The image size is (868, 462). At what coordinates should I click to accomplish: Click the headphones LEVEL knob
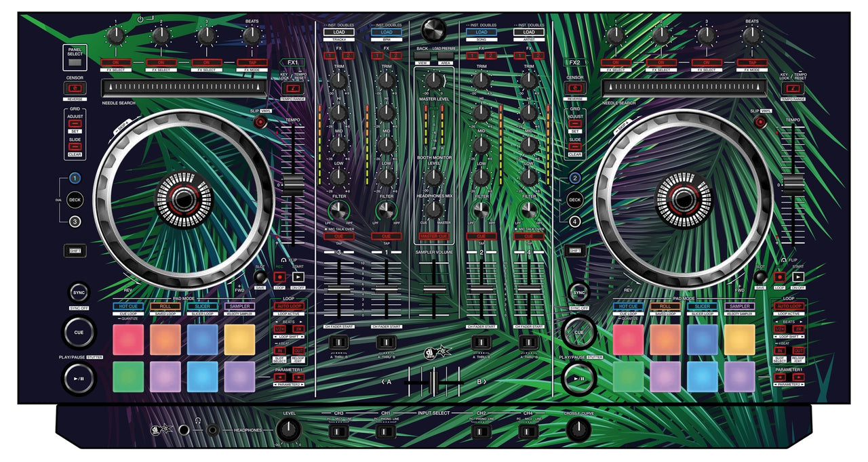(x=290, y=429)
